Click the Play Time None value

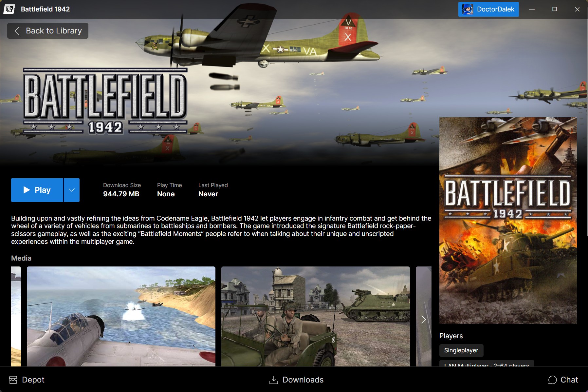click(166, 194)
